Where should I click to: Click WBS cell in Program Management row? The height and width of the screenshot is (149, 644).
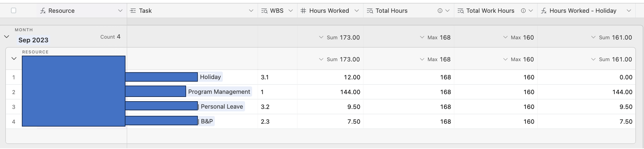point(277,92)
